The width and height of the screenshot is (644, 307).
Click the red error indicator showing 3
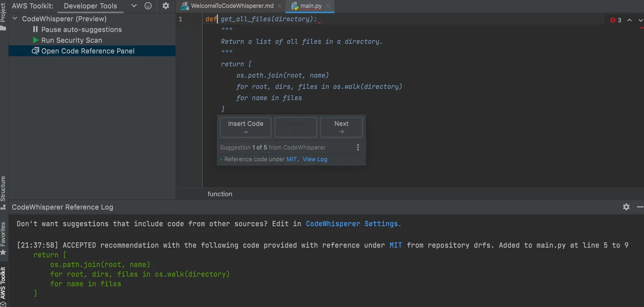tap(616, 20)
